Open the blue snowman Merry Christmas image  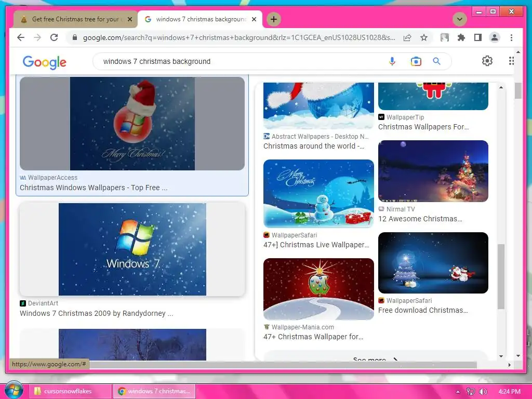click(318, 194)
